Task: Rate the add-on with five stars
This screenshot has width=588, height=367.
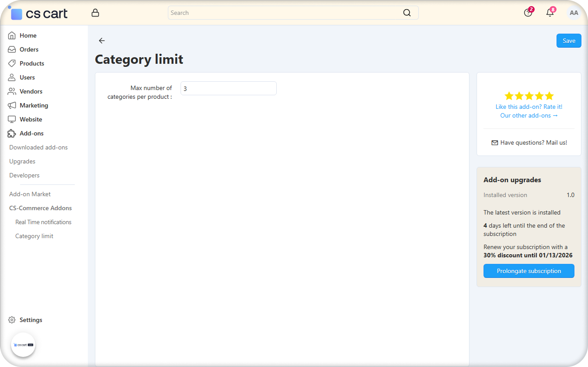Action: click(x=529, y=96)
